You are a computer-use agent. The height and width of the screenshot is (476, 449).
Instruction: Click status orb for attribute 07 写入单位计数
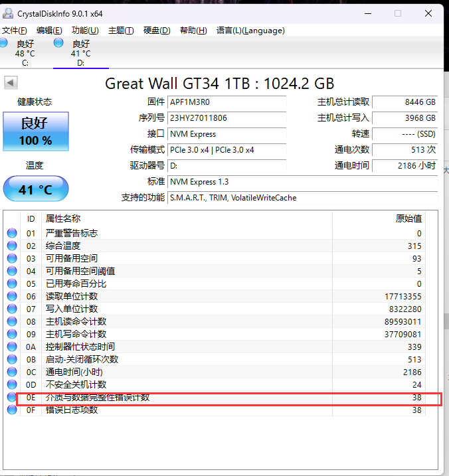tap(12, 309)
